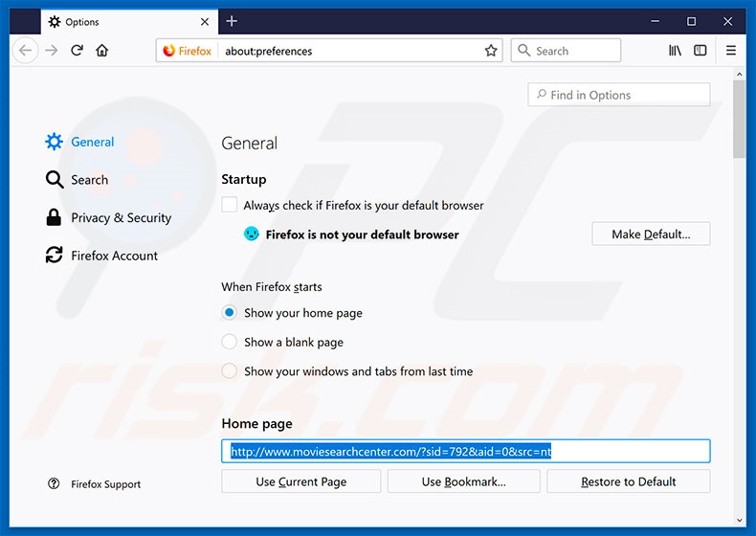This screenshot has width=756, height=536.
Task: Click the Firefox Support question mark icon
Action: (54, 483)
